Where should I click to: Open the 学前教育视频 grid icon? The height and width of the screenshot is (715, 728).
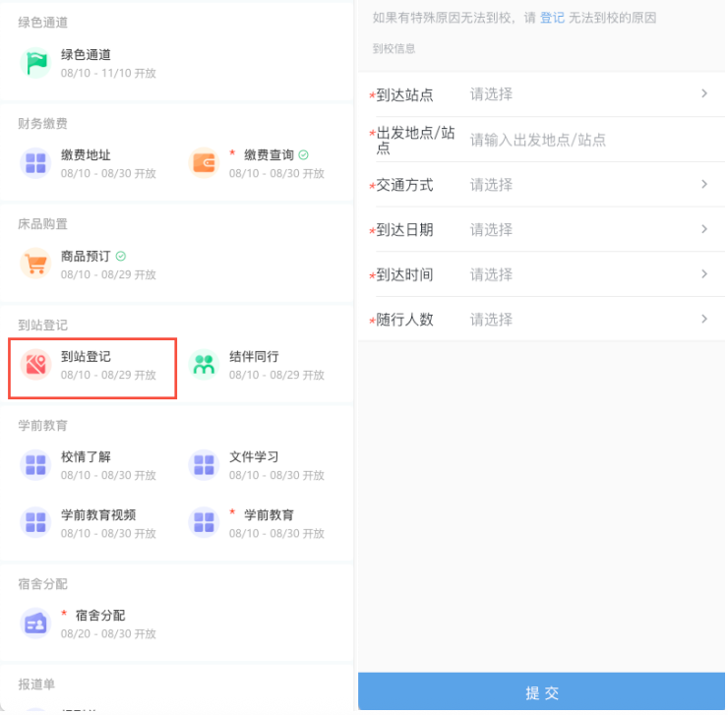click(x=35, y=523)
